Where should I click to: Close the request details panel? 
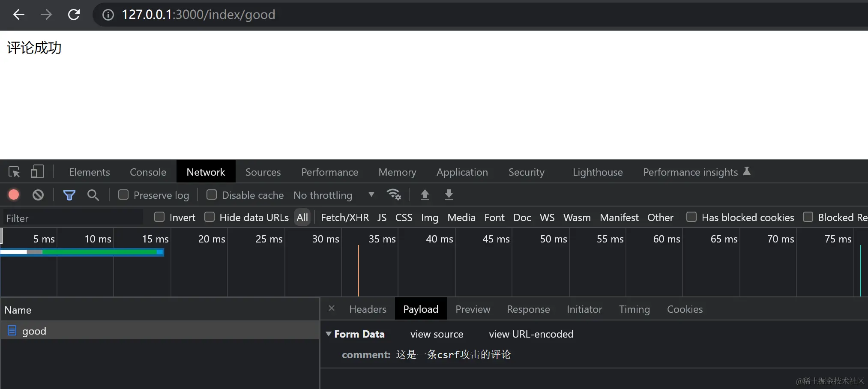(332, 308)
